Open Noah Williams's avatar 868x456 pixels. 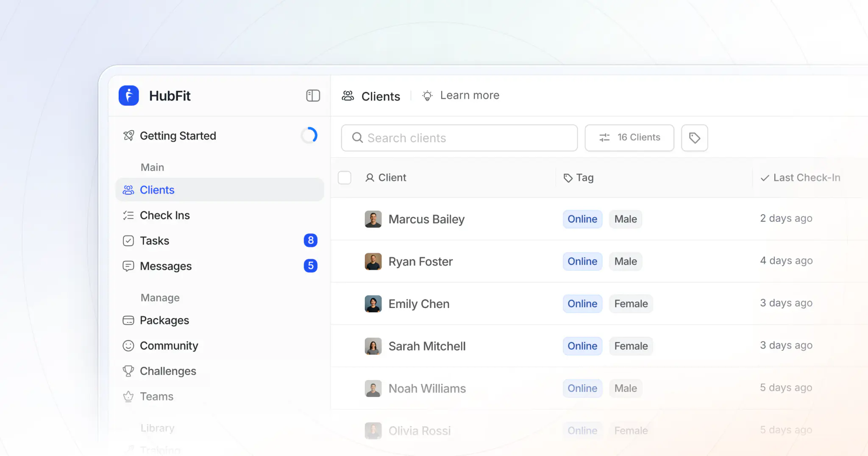(373, 389)
